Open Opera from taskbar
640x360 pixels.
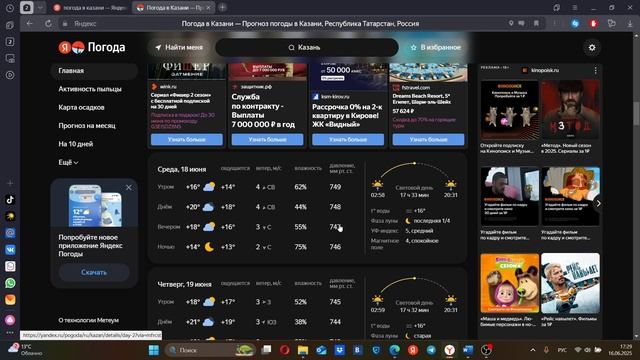pos(284,350)
